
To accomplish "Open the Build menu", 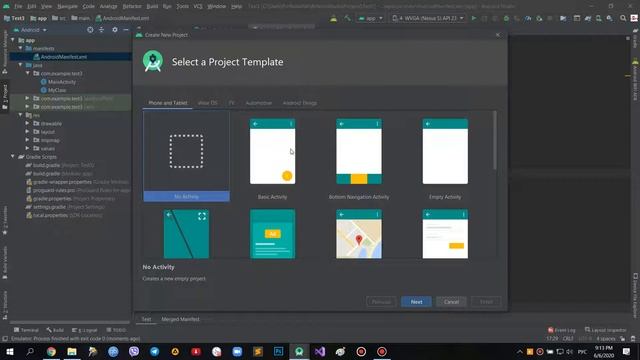I will tap(152, 6).
